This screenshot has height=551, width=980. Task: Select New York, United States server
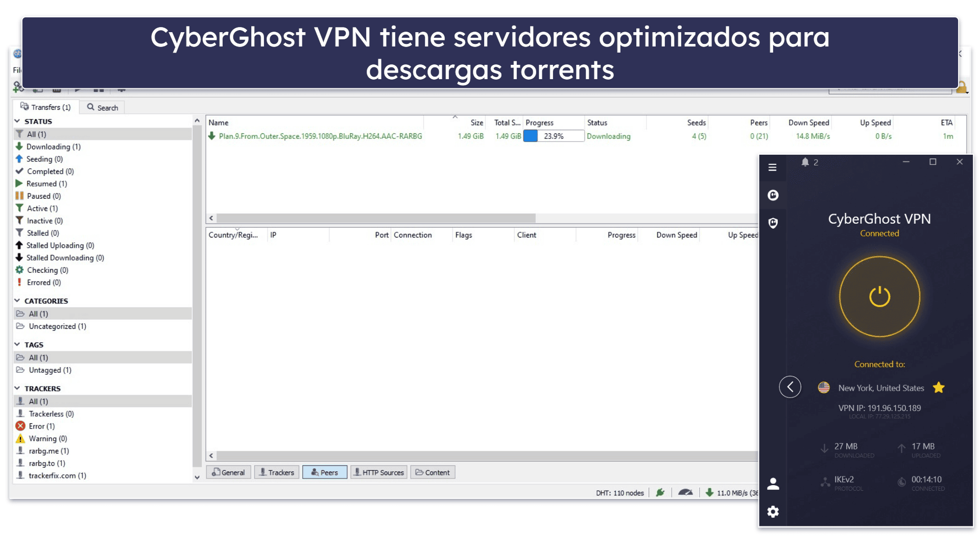click(x=881, y=388)
